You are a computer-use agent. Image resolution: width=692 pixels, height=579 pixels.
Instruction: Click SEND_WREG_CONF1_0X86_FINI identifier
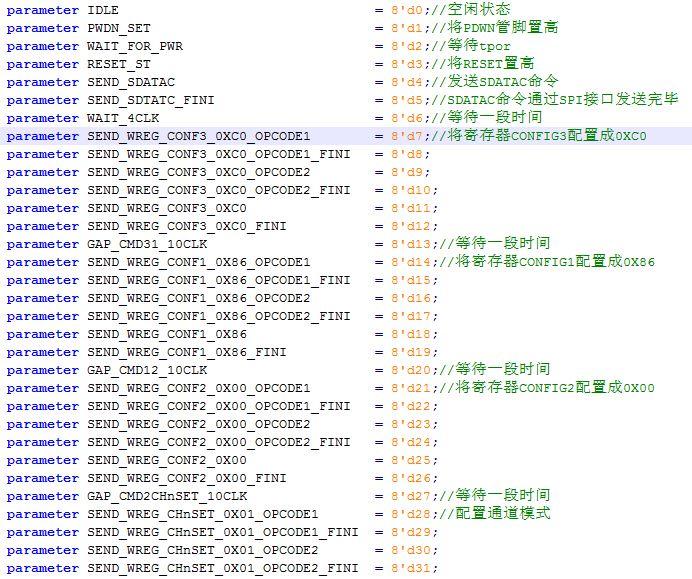point(187,352)
